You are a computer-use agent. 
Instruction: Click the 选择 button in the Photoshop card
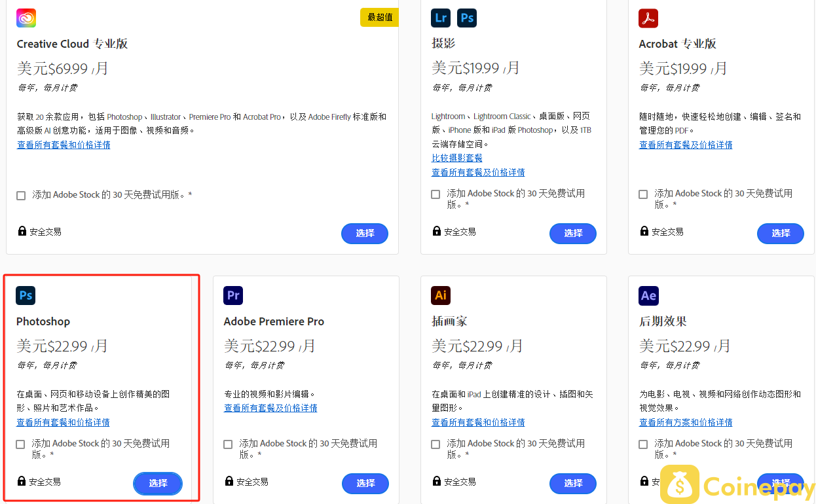(158, 484)
